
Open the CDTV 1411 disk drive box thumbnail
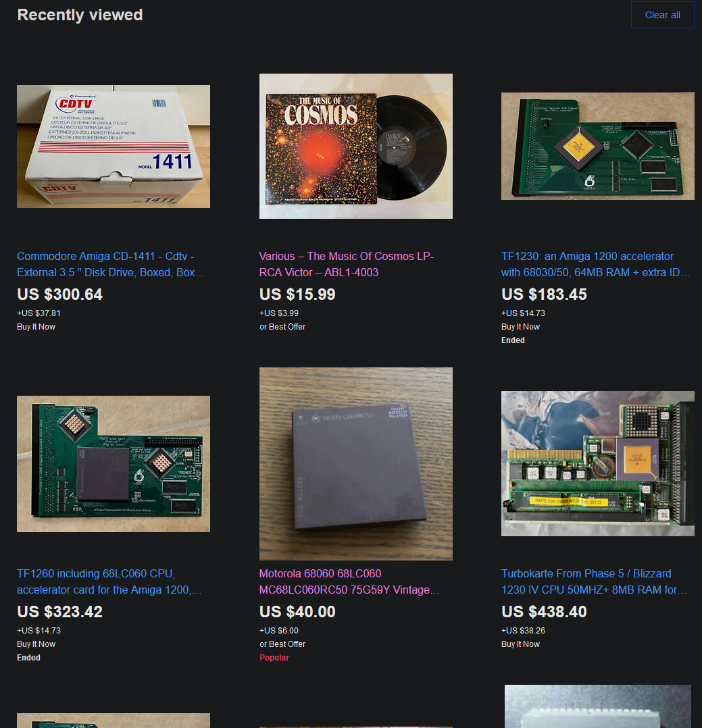pos(114,147)
